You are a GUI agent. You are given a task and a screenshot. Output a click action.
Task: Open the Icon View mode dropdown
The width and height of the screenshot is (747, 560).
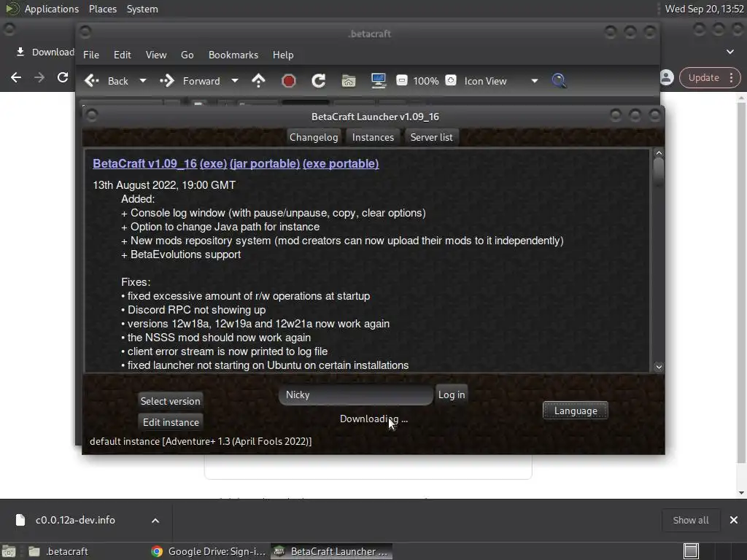point(501,81)
